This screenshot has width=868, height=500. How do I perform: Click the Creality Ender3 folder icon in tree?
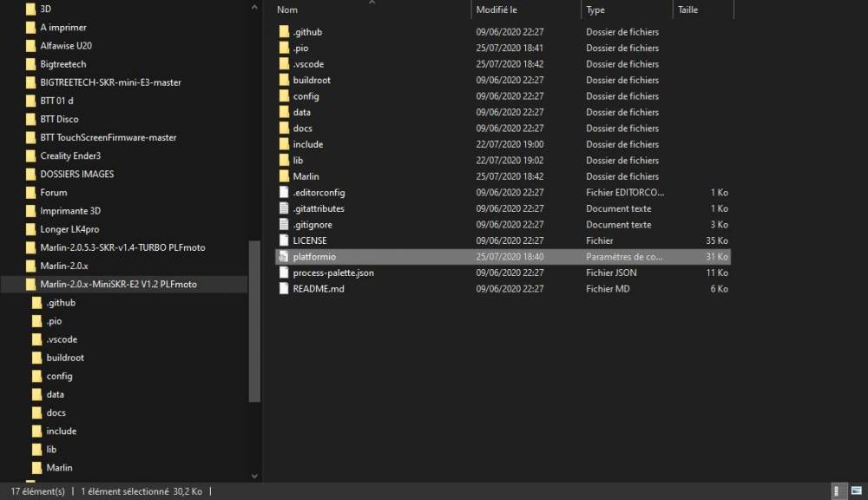pyautogui.click(x=31, y=155)
